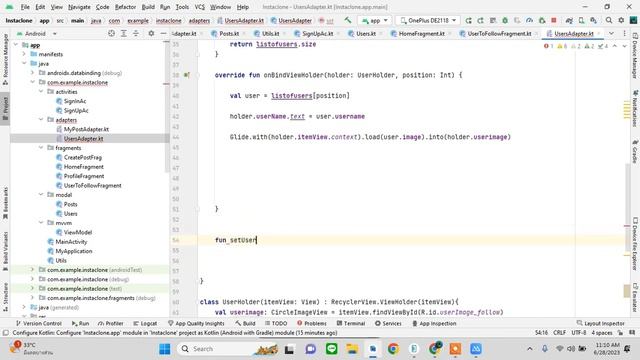
Task: Click the Sync Project with Gradle icon
Action: coord(569,20)
